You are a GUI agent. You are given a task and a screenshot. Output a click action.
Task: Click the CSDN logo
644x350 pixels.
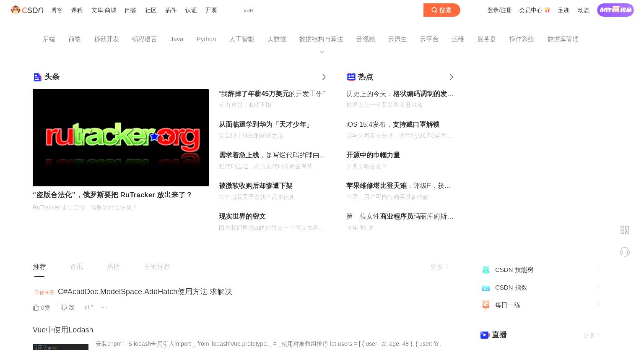pos(27,10)
